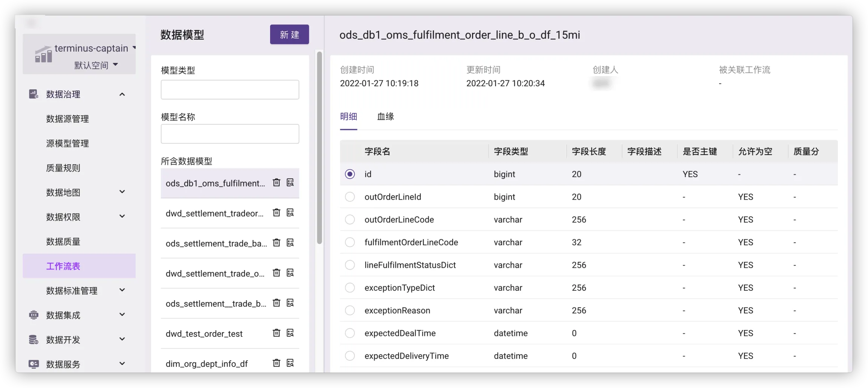Open the dwd_settlement_trade_o model entry
This screenshot has height=388, width=868.
click(x=215, y=273)
